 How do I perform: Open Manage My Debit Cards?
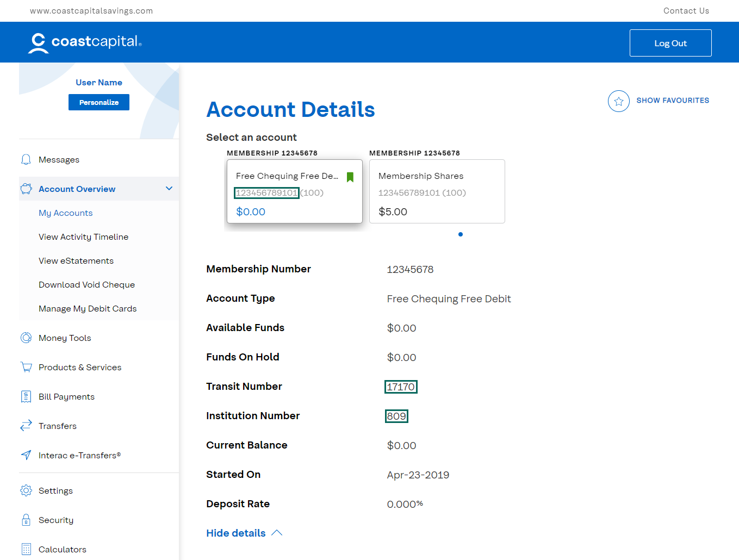pyautogui.click(x=88, y=308)
